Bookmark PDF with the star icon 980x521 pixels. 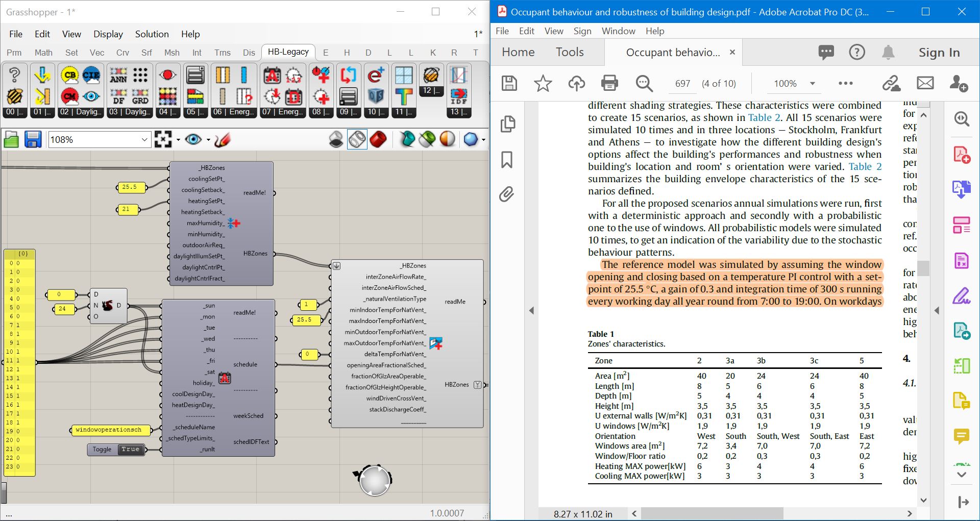pos(543,83)
